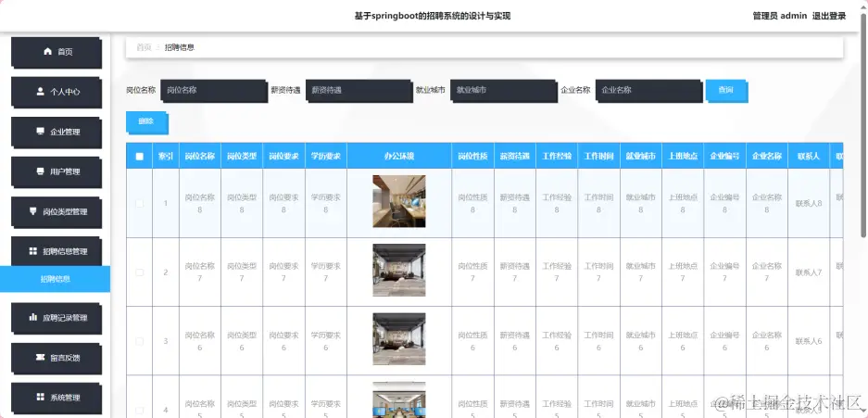Image resolution: width=868 pixels, height=418 pixels.
Task: Click the 企业名称6 cell
Action: 767,341
